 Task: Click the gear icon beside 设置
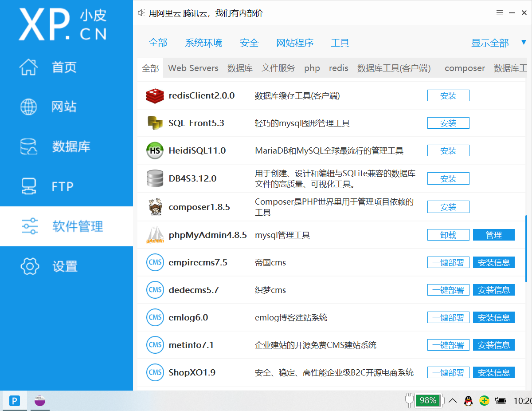pyautogui.click(x=30, y=266)
